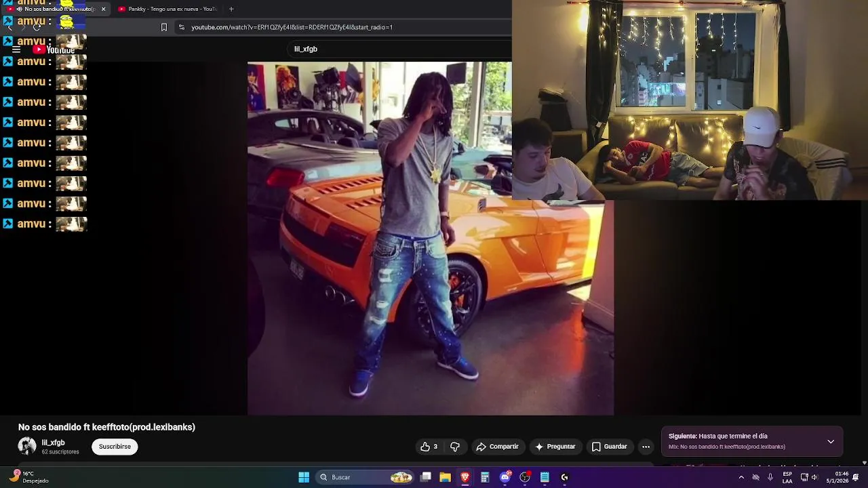Dislike the video with thumbs down icon
The width and height of the screenshot is (868, 488).
[455, 447]
